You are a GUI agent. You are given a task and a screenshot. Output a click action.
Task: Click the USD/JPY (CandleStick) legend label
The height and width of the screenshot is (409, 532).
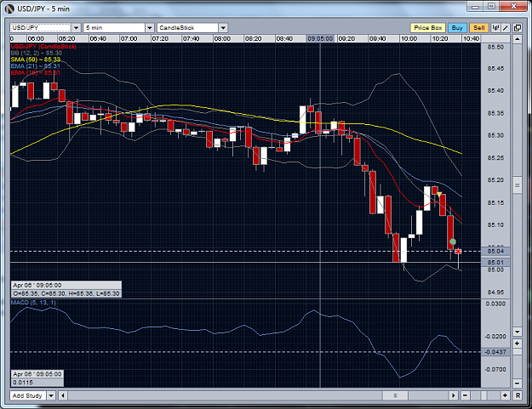click(43, 47)
